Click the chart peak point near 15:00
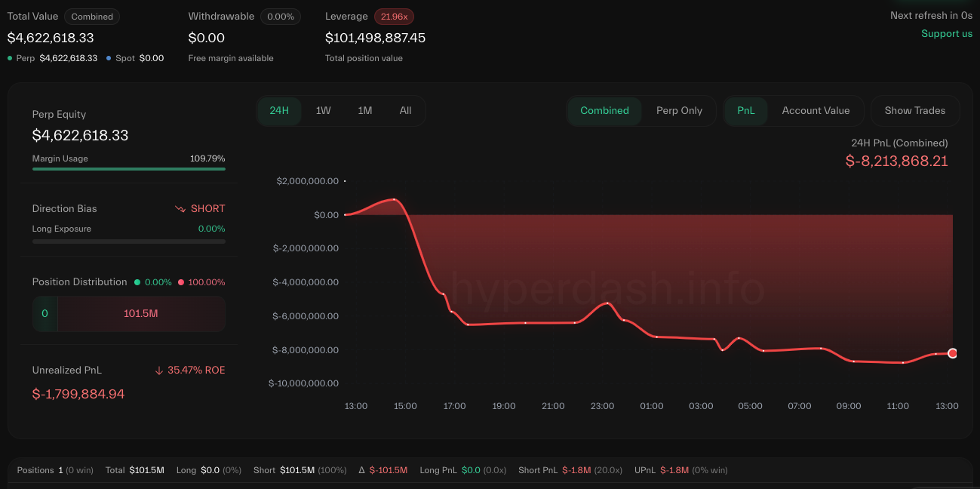The image size is (980, 489). 395,199
